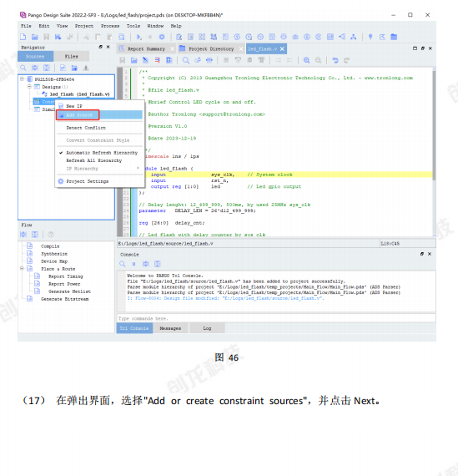Click the zoom in icon in editor toolbar
This screenshot has width=458, height=476.
306,60
